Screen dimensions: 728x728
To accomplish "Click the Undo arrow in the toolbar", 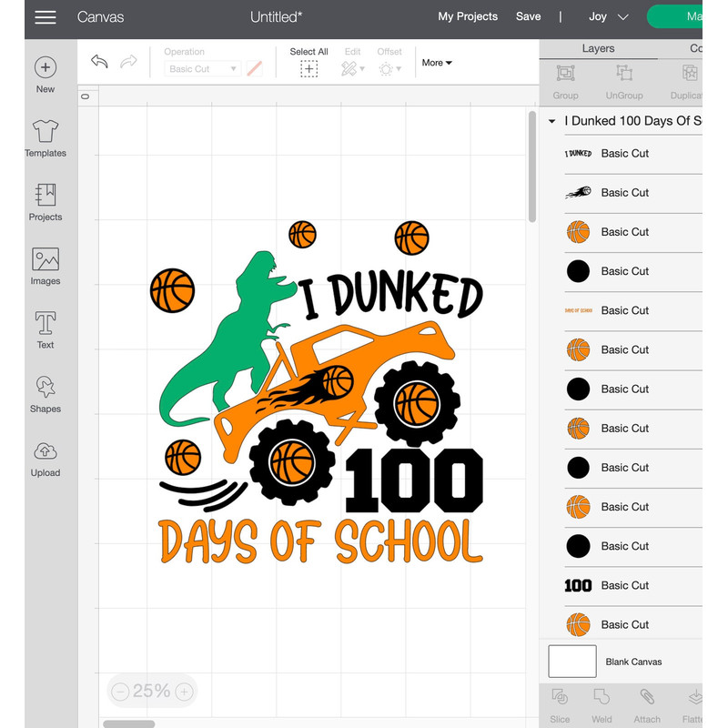I will click(100, 61).
